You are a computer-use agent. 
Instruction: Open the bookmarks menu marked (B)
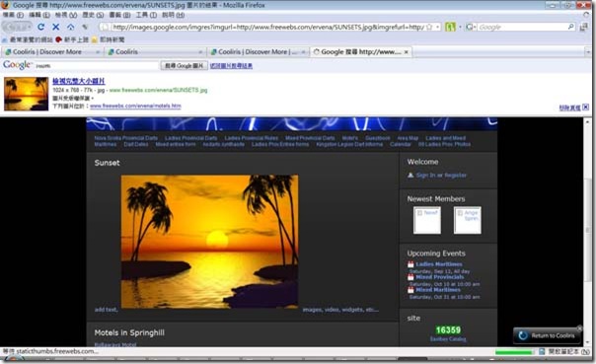coord(119,15)
